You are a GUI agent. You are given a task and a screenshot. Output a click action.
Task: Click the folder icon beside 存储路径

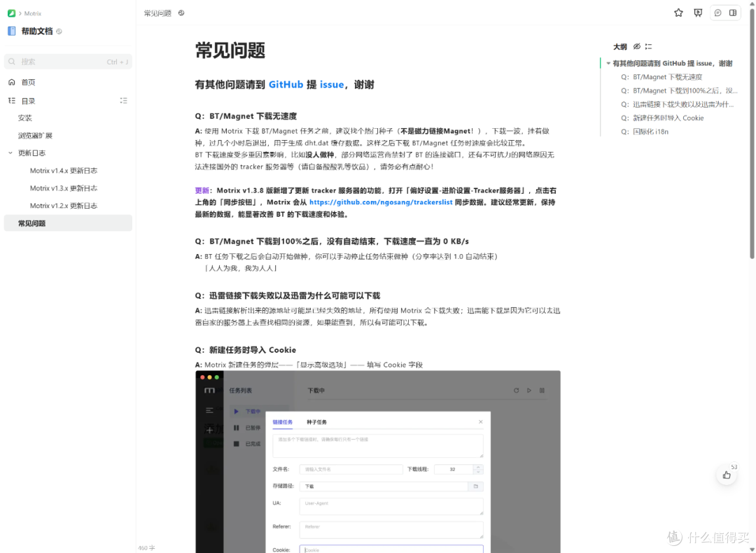(476, 486)
